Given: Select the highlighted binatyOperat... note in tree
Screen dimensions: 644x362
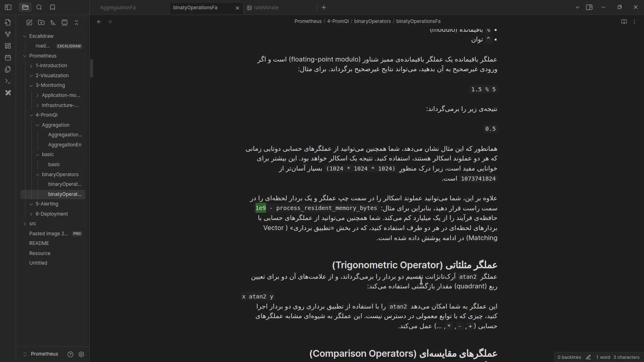Looking at the screenshot, I should [53, 194].
